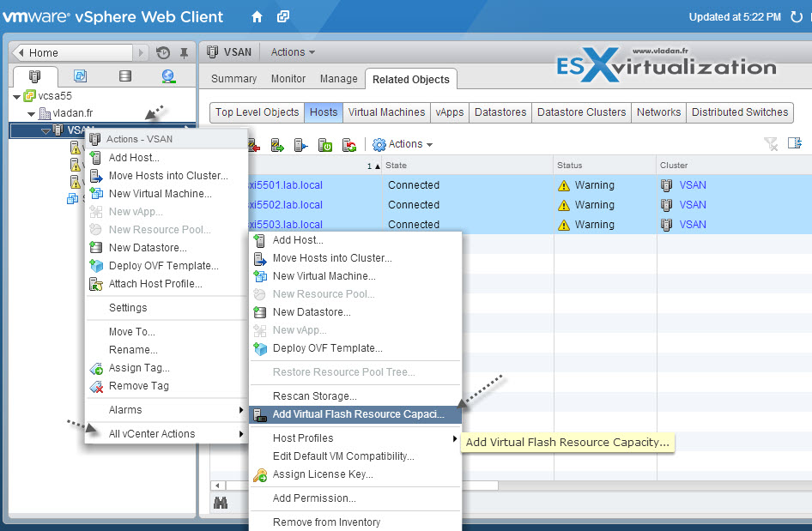The height and width of the screenshot is (531, 812).
Task: Switch to the Storage navigator tab
Action: (x=124, y=76)
